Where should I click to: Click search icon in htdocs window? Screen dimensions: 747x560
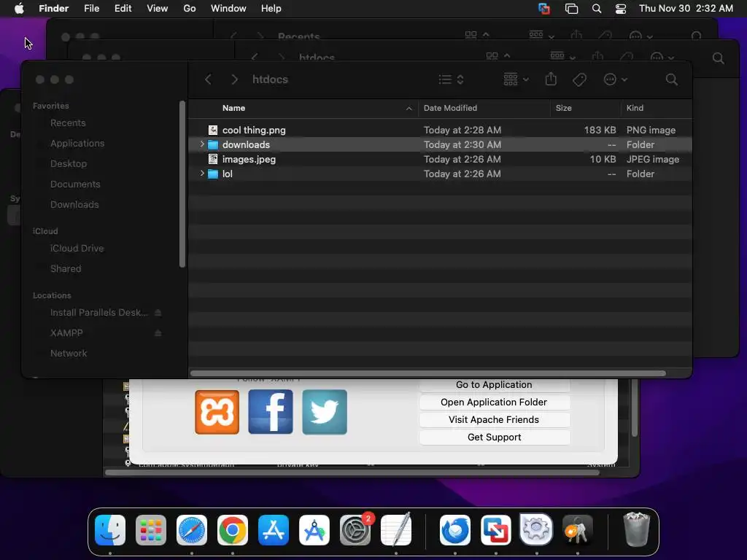[x=671, y=79]
